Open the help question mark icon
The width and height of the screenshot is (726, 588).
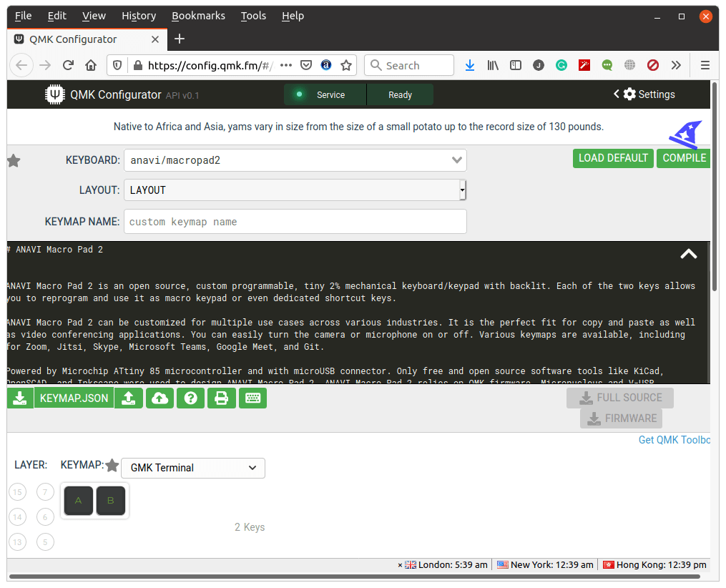click(x=191, y=398)
